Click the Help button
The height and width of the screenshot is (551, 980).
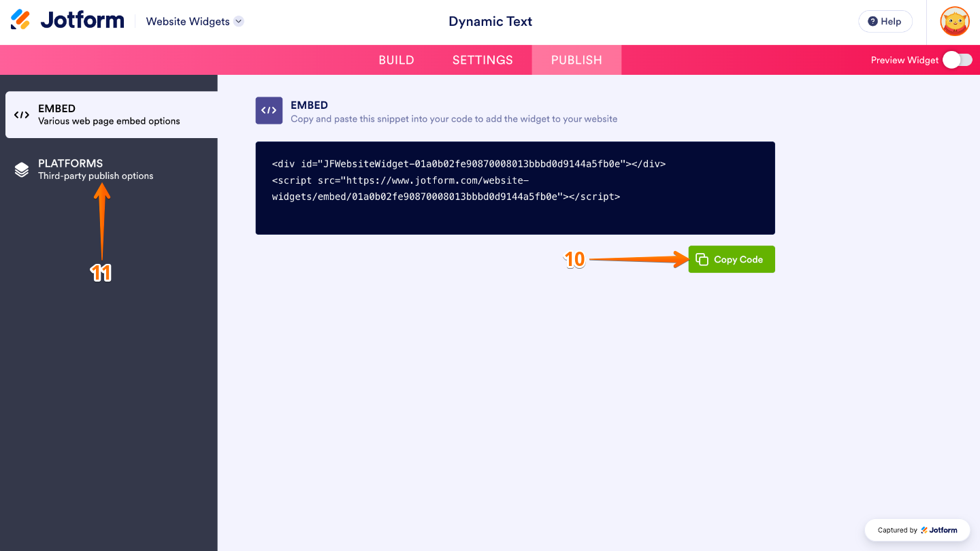click(x=885, y=22)
